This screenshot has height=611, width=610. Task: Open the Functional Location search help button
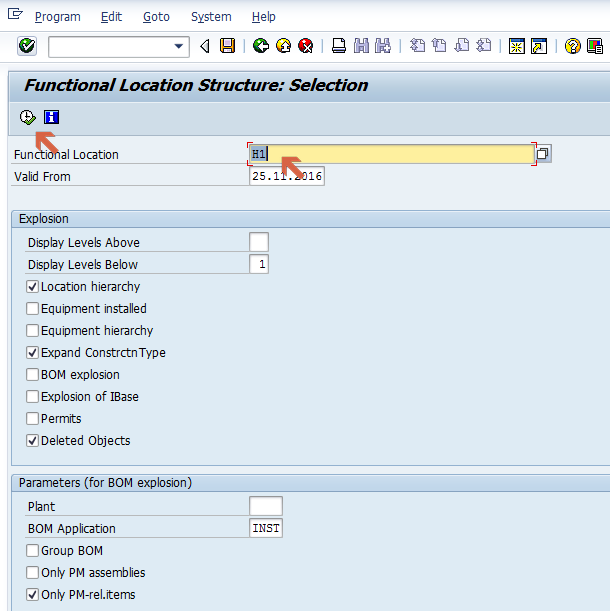click(543, 154)
